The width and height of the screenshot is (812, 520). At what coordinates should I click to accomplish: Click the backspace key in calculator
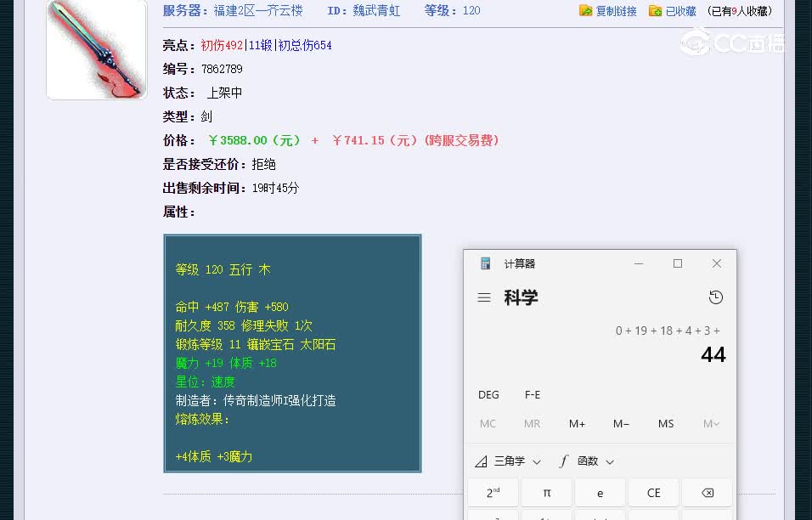pos(707,493)
